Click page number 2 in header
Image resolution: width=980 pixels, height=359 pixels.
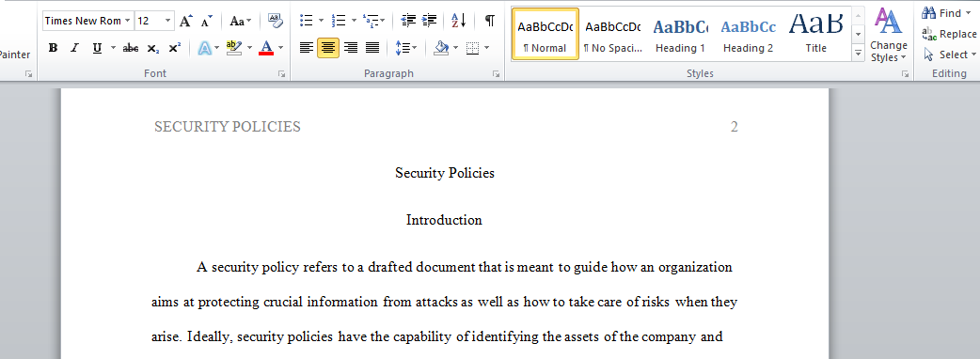tap(735, 127)
